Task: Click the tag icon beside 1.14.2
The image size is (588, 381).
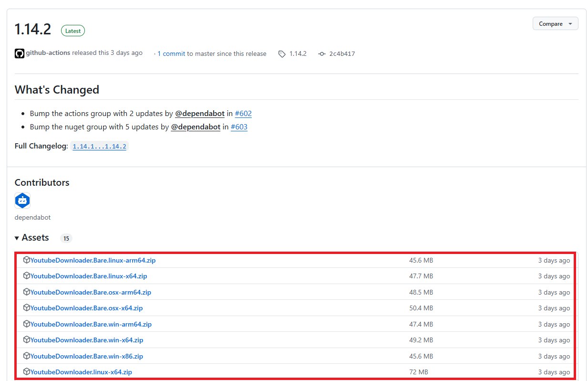Action: [282, 54]
